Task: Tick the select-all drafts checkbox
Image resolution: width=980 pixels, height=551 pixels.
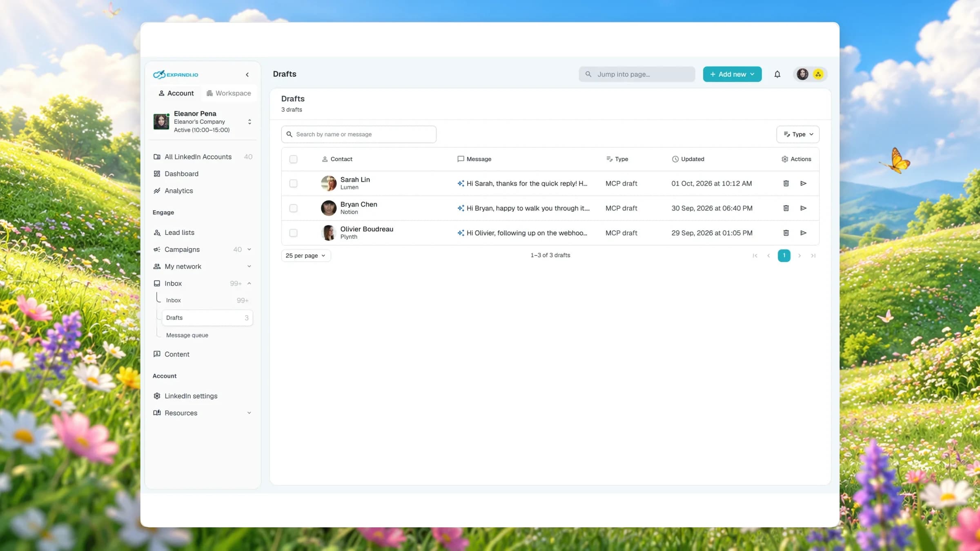Action: pos(293,159)
